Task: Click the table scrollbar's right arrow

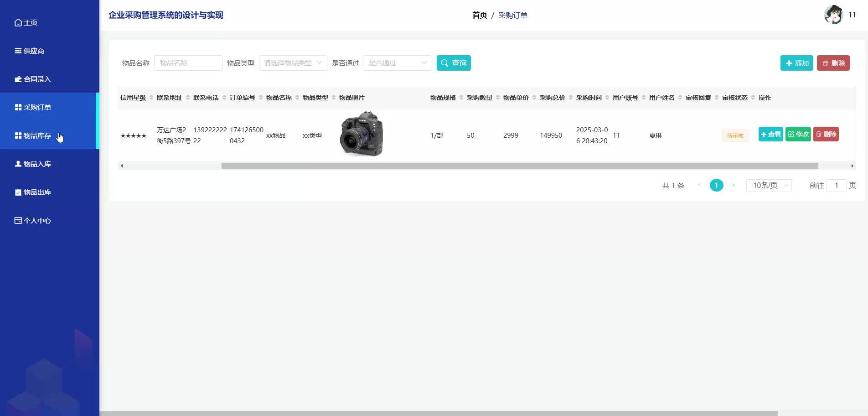Action: coord(852,166)
